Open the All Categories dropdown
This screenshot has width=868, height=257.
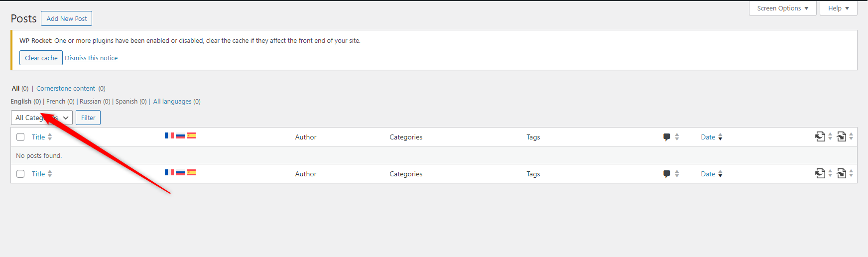coord(42,118)
